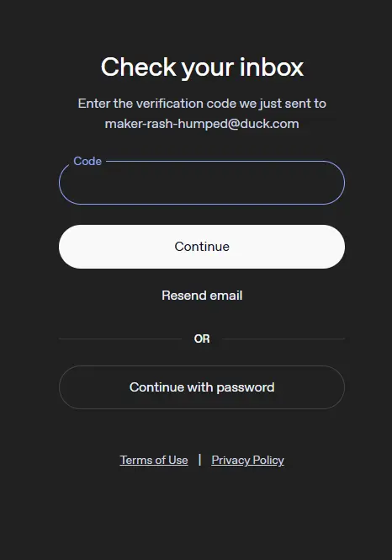Click the word email in Resend email
Image resolution: width=392 pixels, height=560 pixels.
tap(226, 296)
